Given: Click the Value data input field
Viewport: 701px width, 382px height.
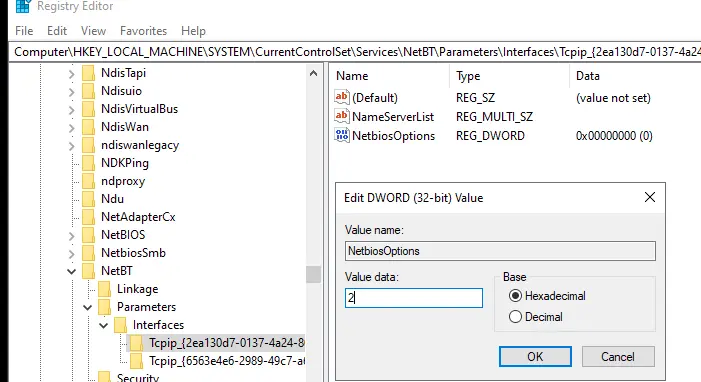Looking at the screenshot, I should pyautogui.click(x=414, y=298).
